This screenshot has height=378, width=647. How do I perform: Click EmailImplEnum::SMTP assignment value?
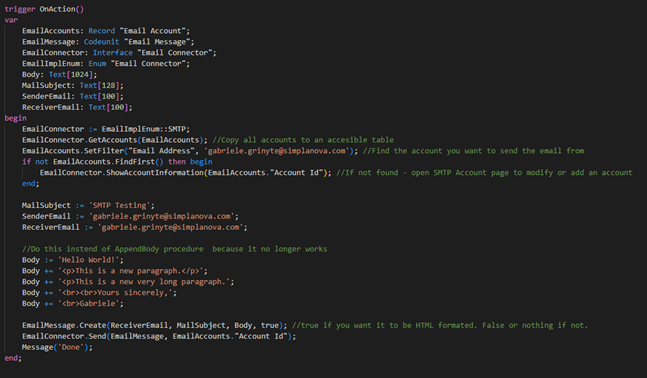click(x=144, y=129)
